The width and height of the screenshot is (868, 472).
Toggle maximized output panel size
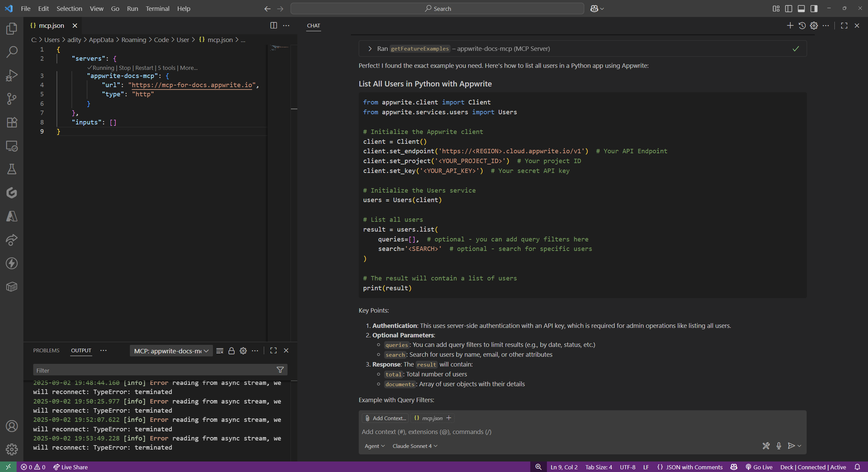[x=274, y=351]
